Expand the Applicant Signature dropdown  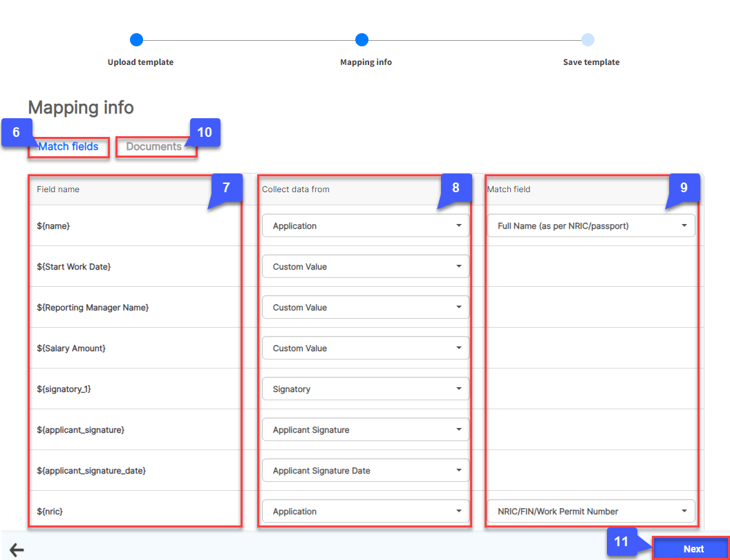365,430
